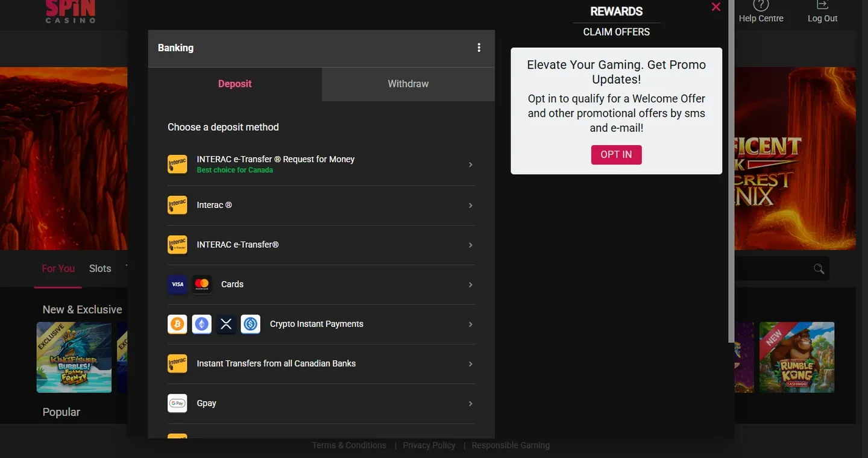Screen dimensions: 868x458
Task: Expand Crypto Instant Payments chevron
Action: click(x=471, y=324)
